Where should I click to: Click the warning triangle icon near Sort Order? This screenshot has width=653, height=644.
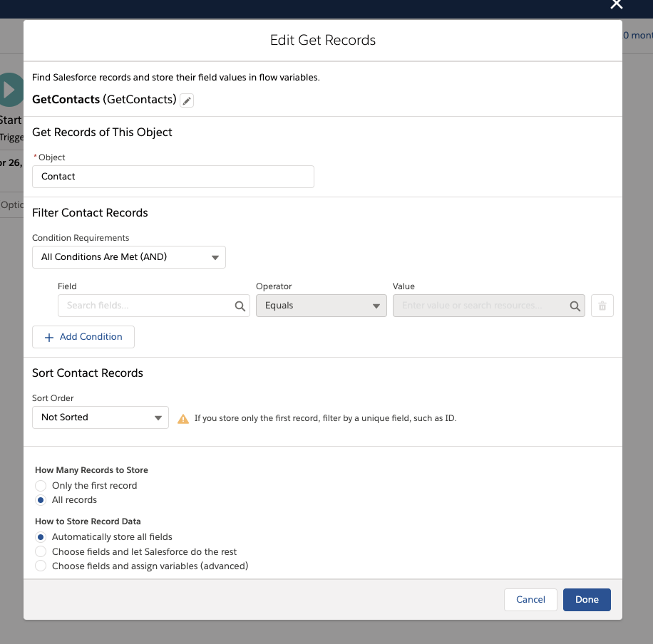[x=183, y=418]
